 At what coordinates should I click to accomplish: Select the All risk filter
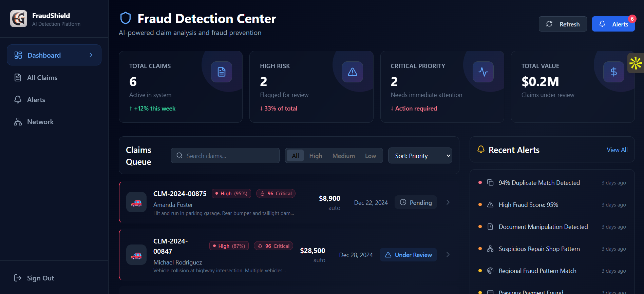click(296, 156)
